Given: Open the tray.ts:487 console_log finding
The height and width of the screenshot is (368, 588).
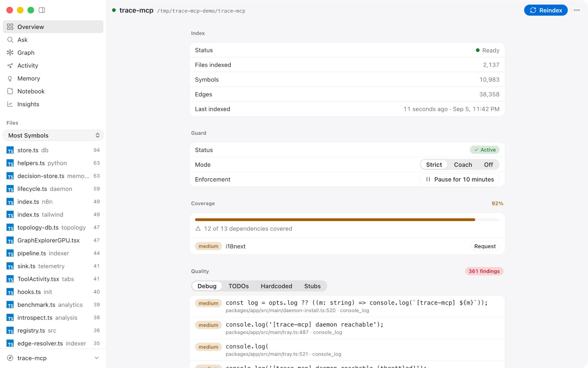Looking at the screenshot, I should tap(347, 328).
